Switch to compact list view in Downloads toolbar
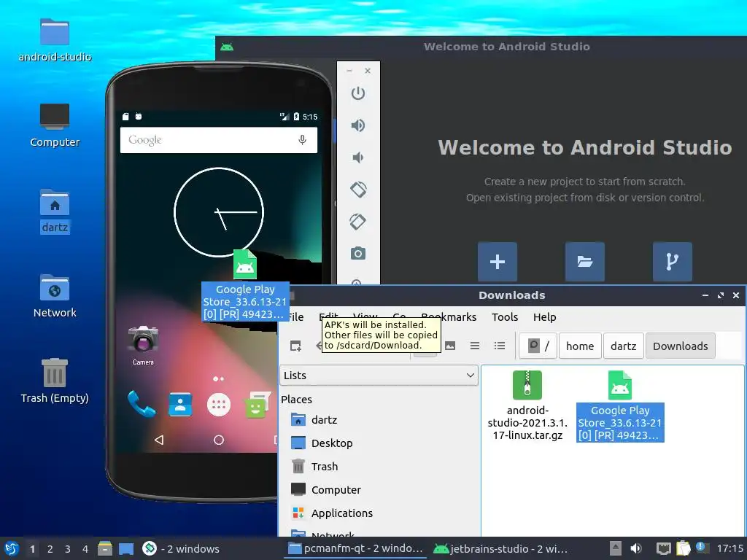 click(x=474, y=346)
